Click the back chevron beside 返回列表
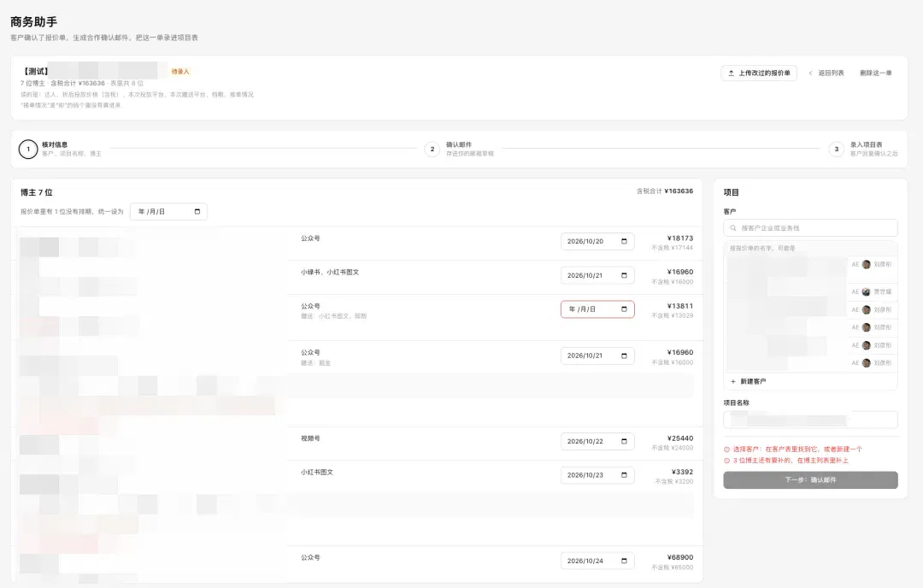Image resolution: width=923 pixels, height=588 pixels. [x=810, y=73]
